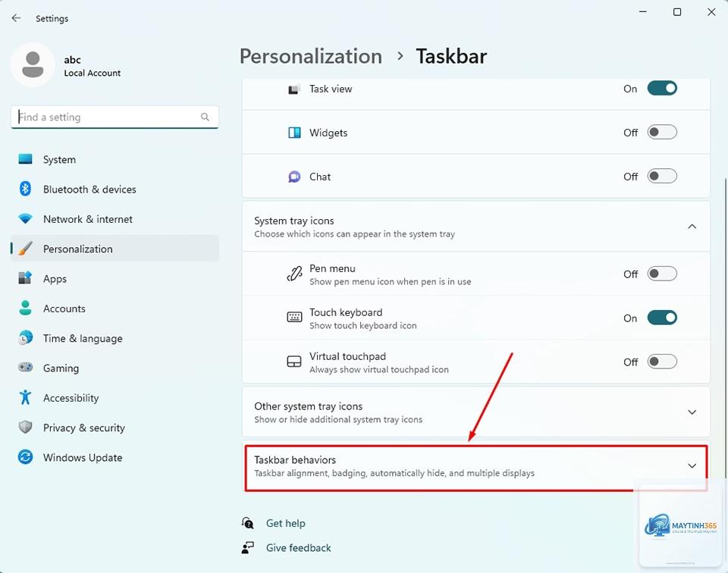This screenshot has width=728, height=573.
Task: Go to Privacy & security
Action: tap(115, 427)
